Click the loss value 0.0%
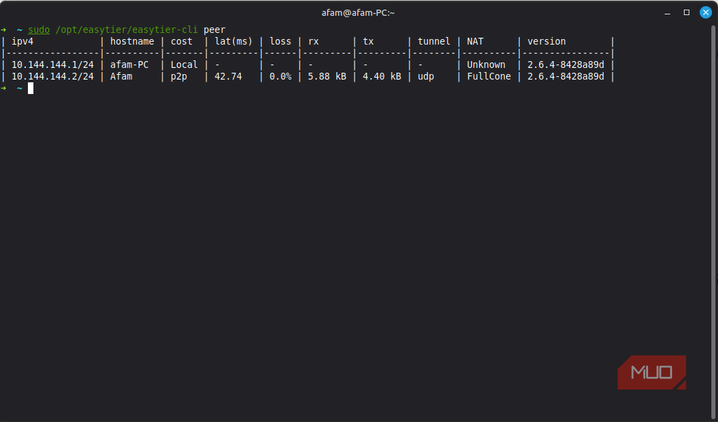Screen dimensions: 718x422 (x=280, y=76)
